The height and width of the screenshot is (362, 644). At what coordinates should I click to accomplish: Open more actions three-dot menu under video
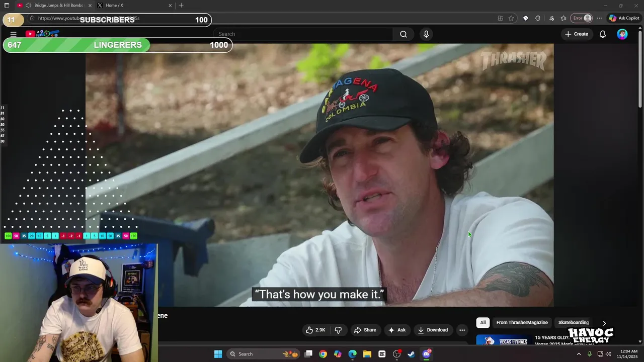click(x=462, y=330)
